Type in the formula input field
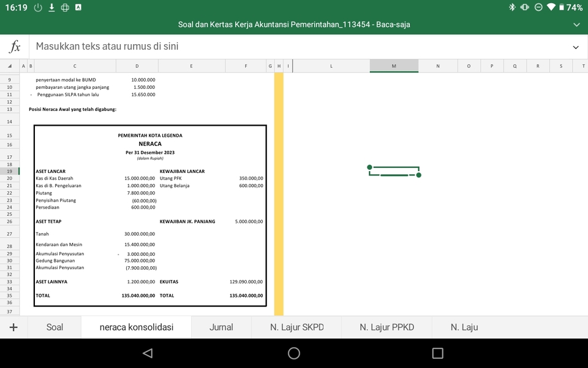 (x=294, y=47)
